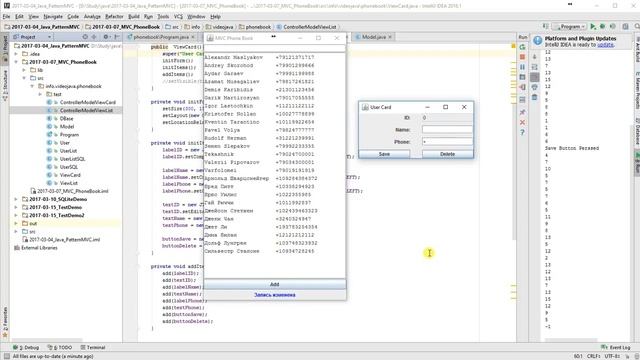Click Save button in User Card window

pos(384,154)
